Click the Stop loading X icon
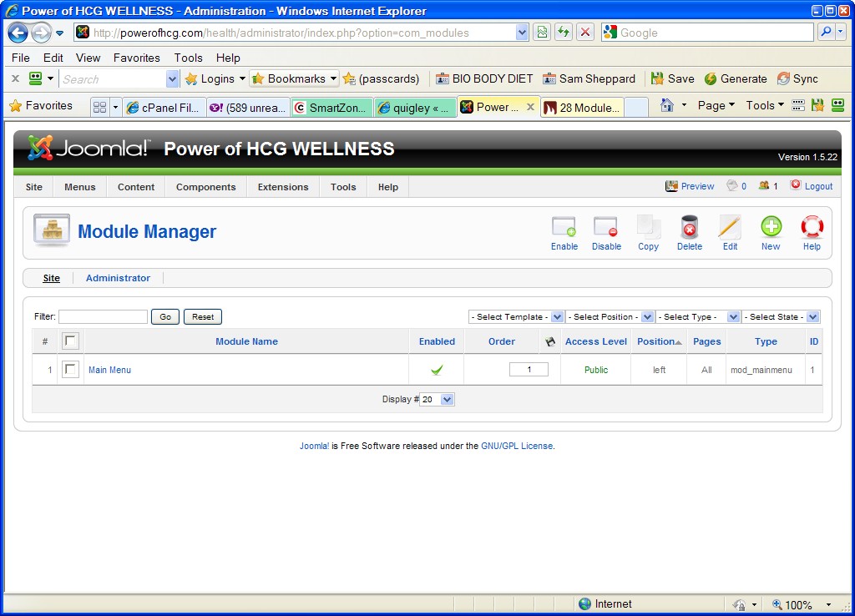 coord(585,33)
